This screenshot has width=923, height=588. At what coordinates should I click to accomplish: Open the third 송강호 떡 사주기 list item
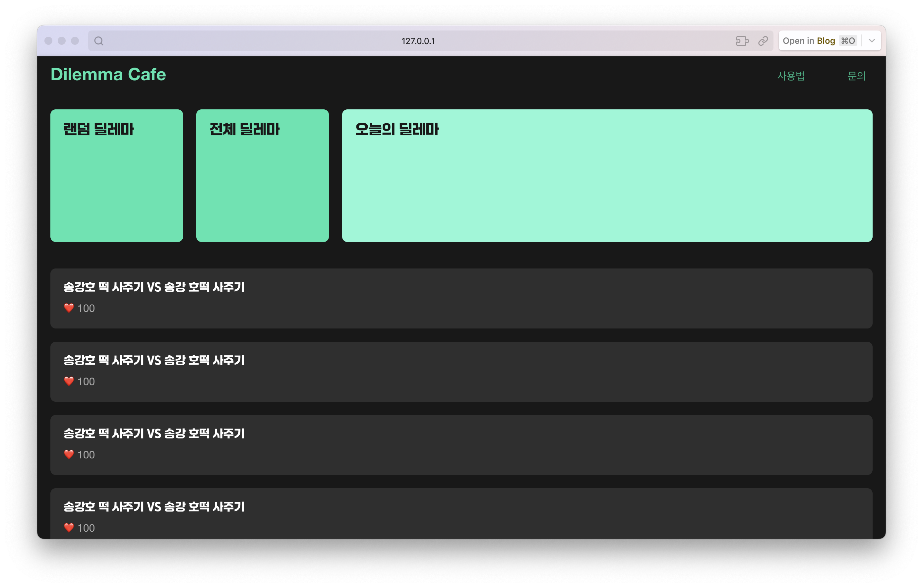click(461, 444)
